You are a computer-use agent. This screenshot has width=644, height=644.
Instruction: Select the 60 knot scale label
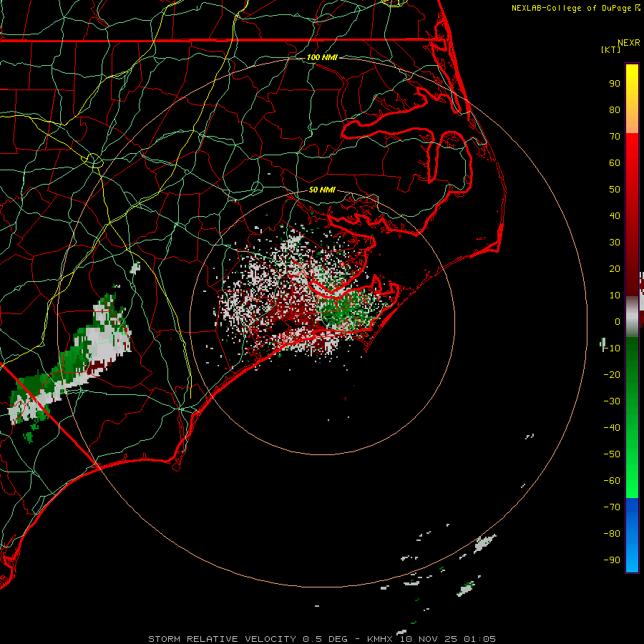615,163
